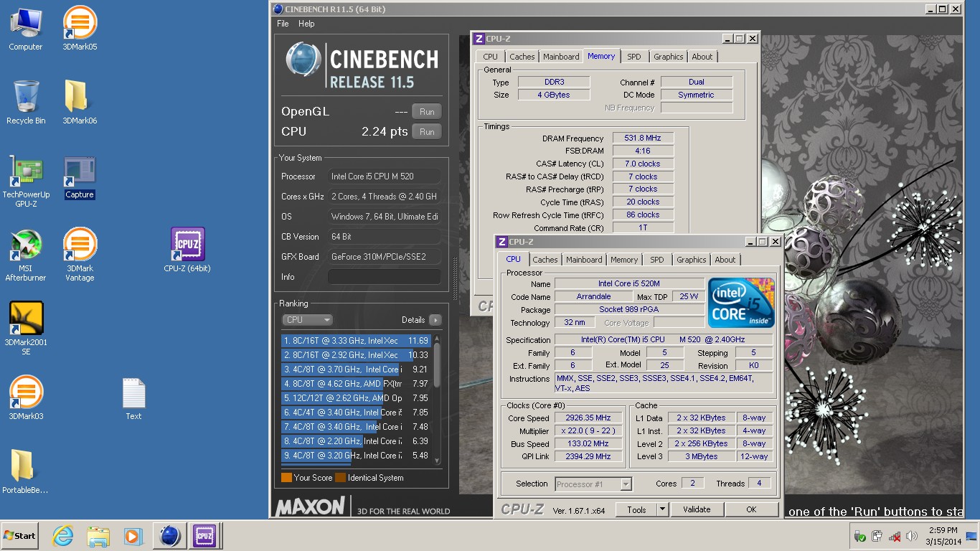Click the Info input field
This screenshot has width=980, height=551.
tap(385, 277)
